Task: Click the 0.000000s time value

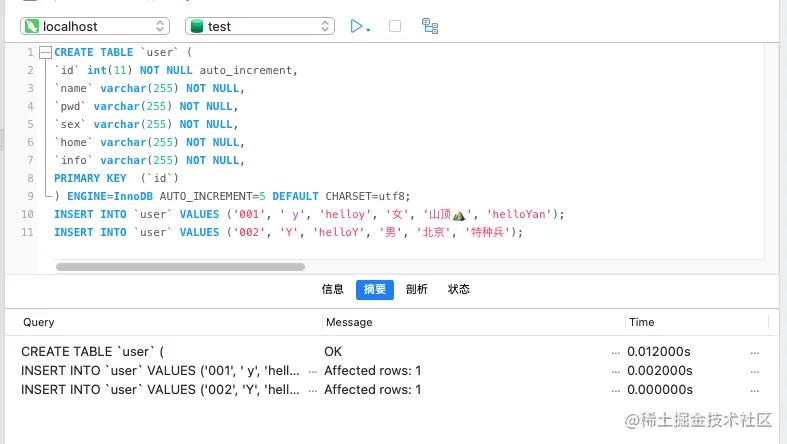Action: click(660, 390)
